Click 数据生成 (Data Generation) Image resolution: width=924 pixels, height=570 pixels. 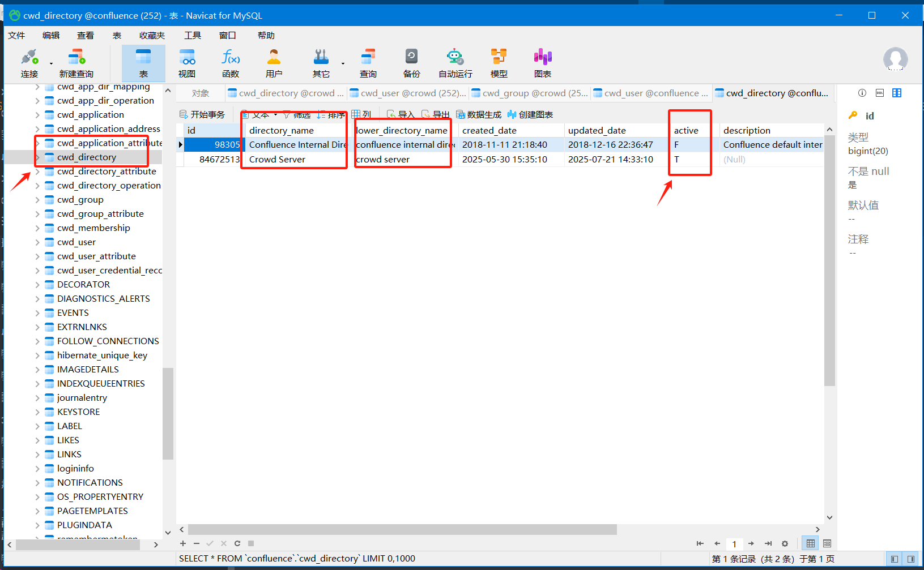[x=479, y=114]
